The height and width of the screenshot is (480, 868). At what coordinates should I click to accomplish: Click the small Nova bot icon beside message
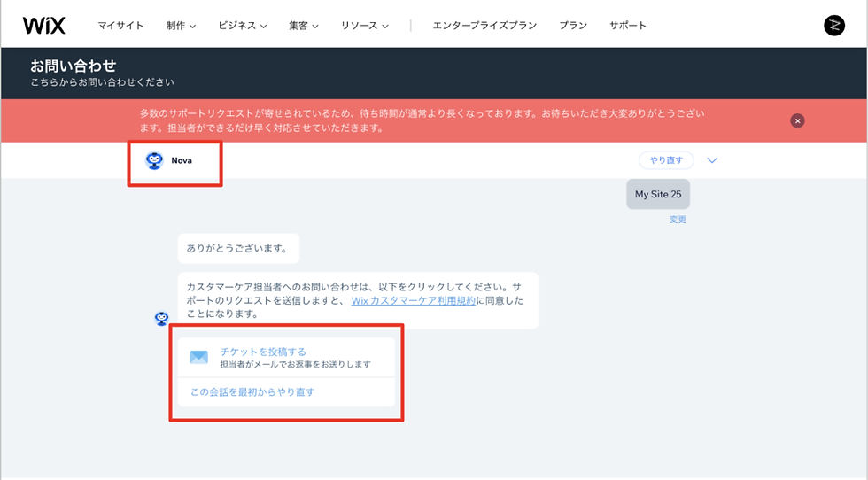click(161, 318)
